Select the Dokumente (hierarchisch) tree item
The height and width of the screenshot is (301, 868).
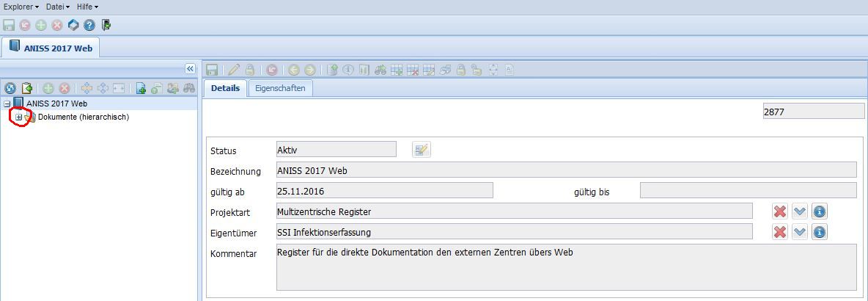pyautogui.click(x=83, y=117)
